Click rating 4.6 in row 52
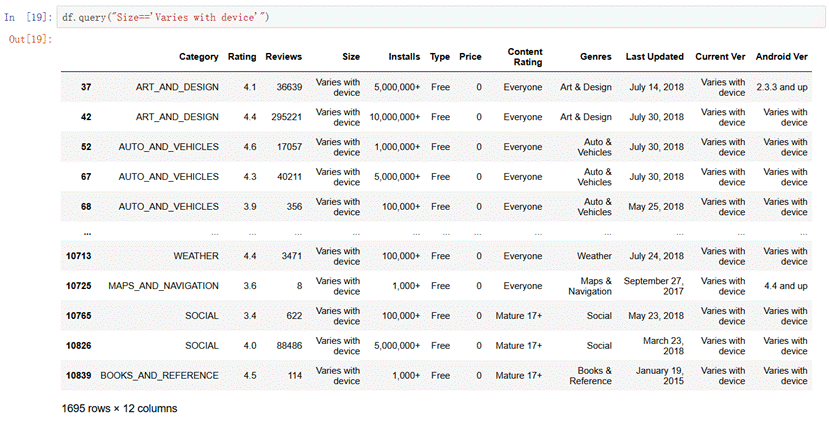This screenshot has height=425, width=829. point(250,147)
